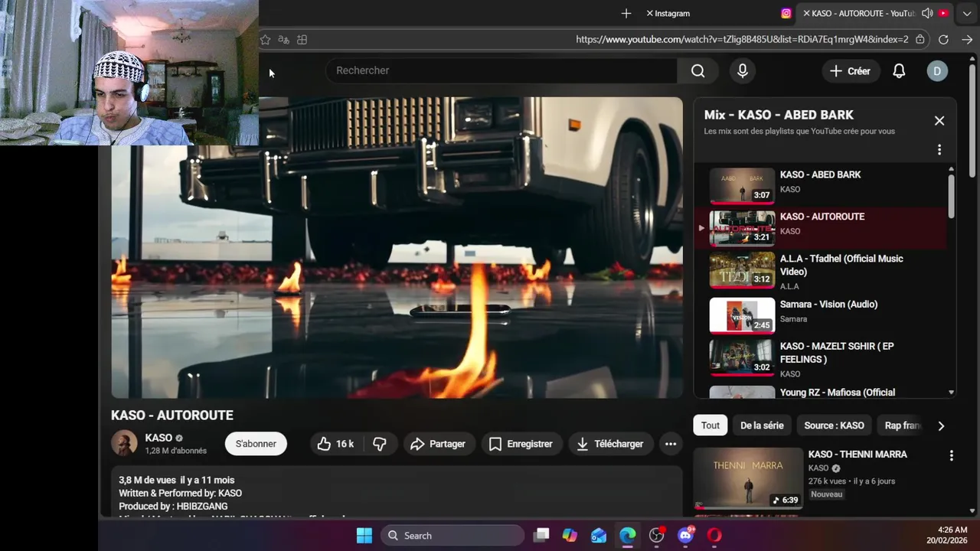Click the Mix playlist scrollbar handle
The width and height of the screenshot is (980, 551).
coord(951,196)
